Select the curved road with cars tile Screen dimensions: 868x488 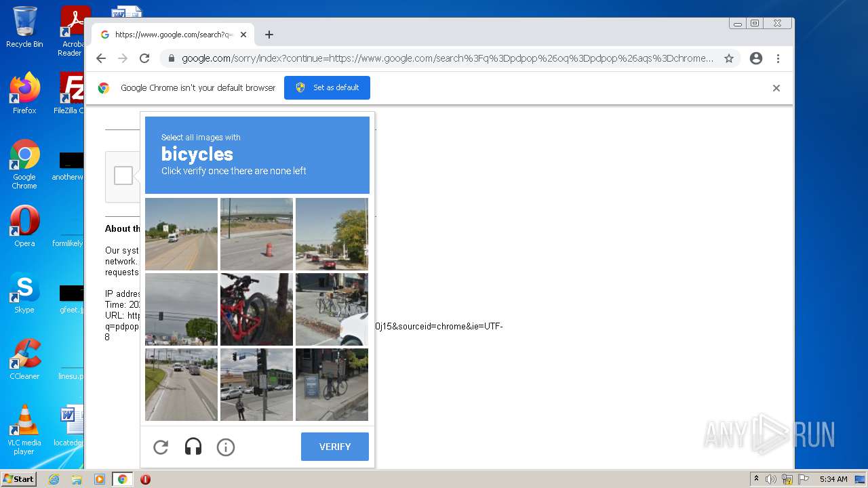point(181,384)
